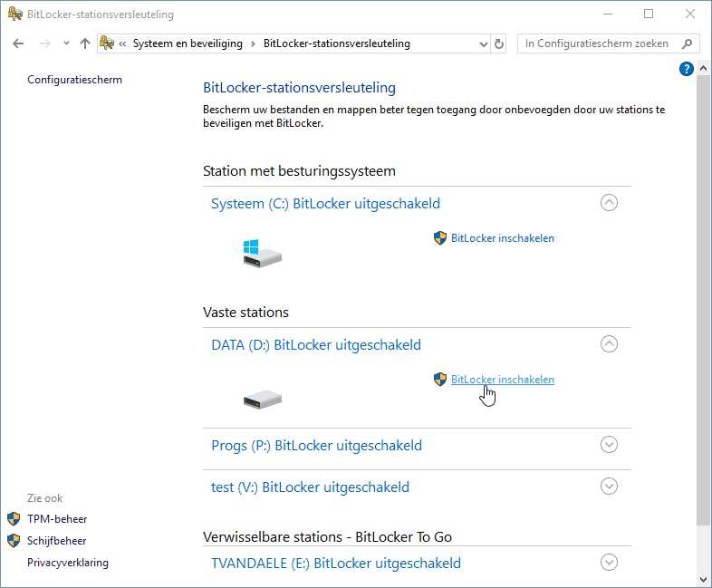This screenshot has height=588, width=712.
Task: Enable BitLocker for Systeem (C:)
Action: tap(502, 238)
